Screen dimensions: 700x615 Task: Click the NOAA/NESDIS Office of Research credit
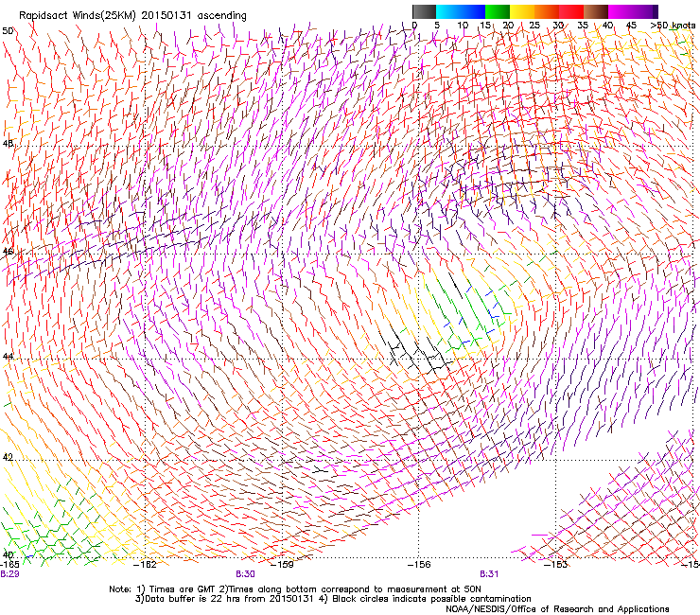(x=557, y=609)
